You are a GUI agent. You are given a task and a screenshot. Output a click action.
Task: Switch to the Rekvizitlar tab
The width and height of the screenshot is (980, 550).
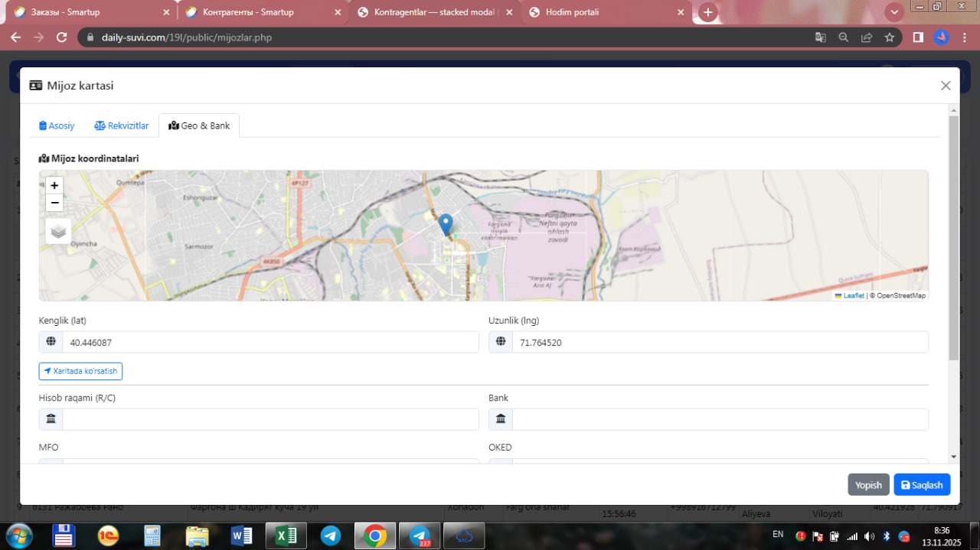click(122, 125)
